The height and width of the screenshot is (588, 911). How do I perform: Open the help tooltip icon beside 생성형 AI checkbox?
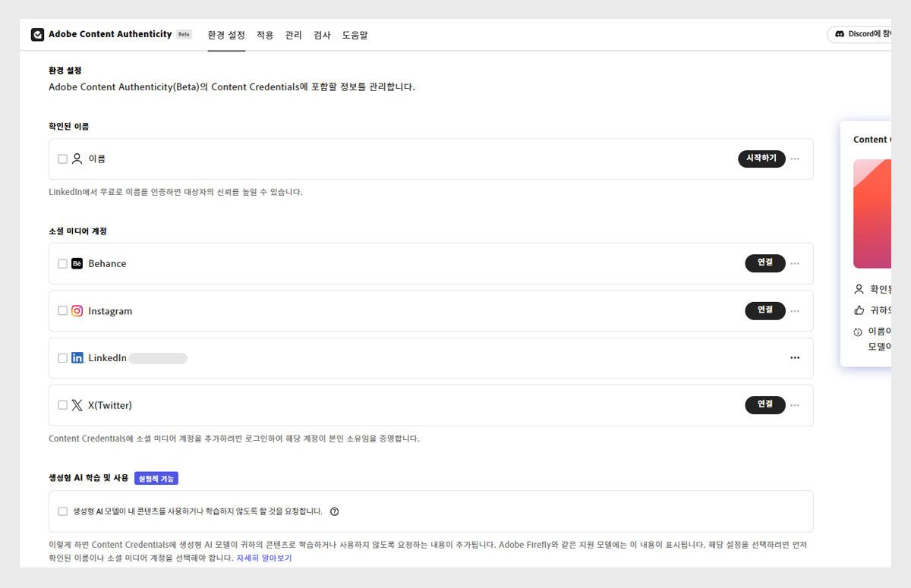coord(334,511)
